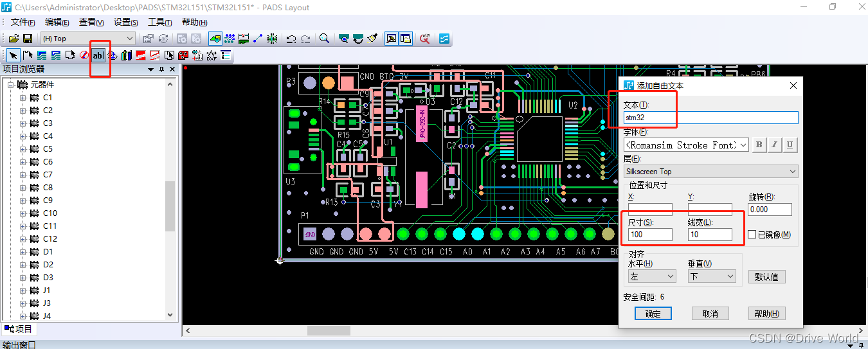Toggle Bold font style button
868x349 pixels.
pos(759,145)
